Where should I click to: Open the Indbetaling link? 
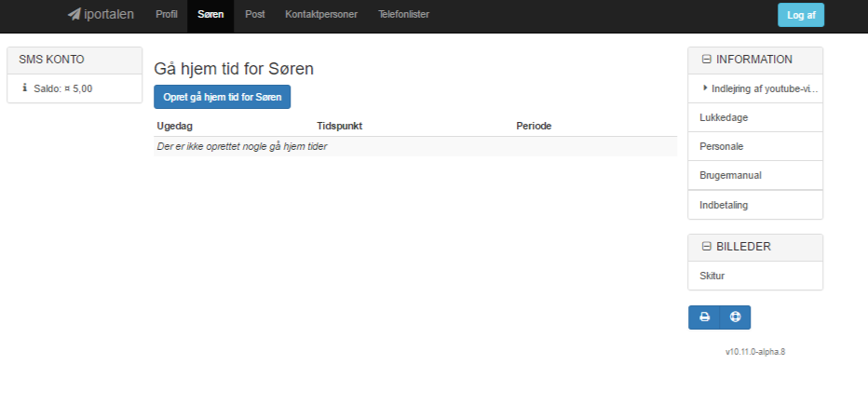coord(755,205)
